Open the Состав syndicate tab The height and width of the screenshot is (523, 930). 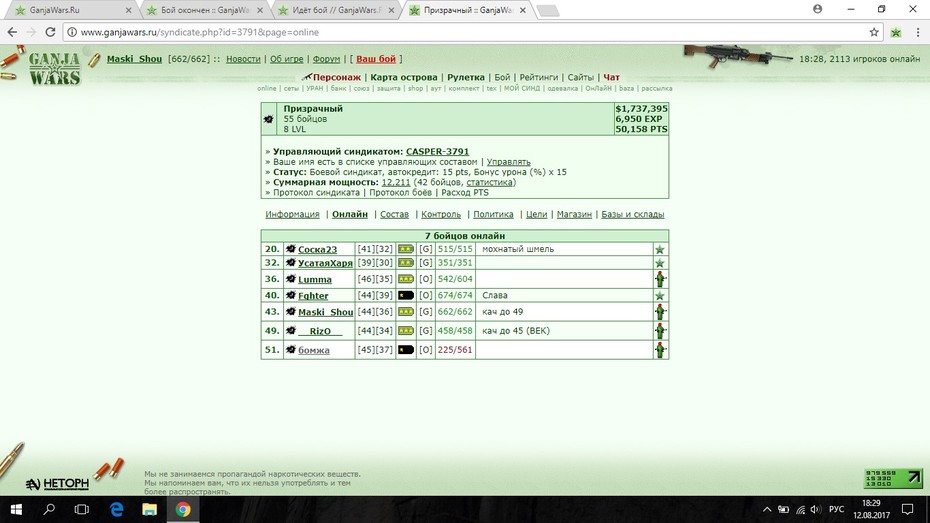pos(394,215)
